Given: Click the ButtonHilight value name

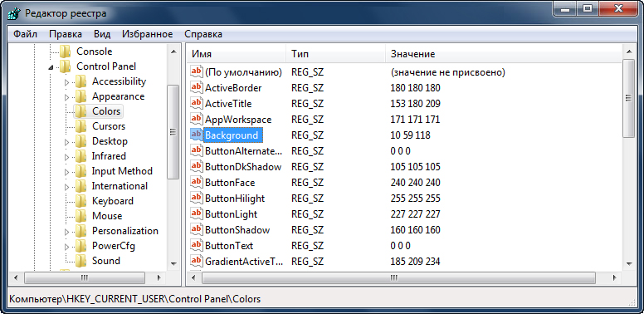Looking at the screenshot, I should 235,198.
